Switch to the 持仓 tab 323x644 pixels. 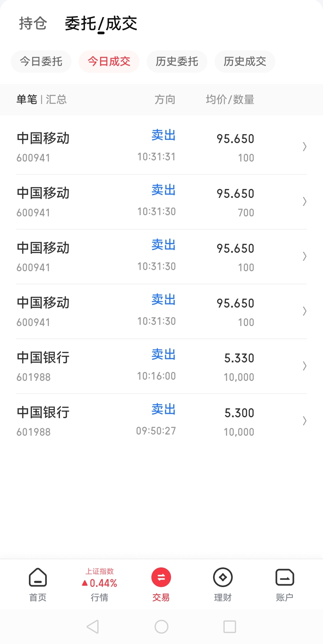(33, 24)
